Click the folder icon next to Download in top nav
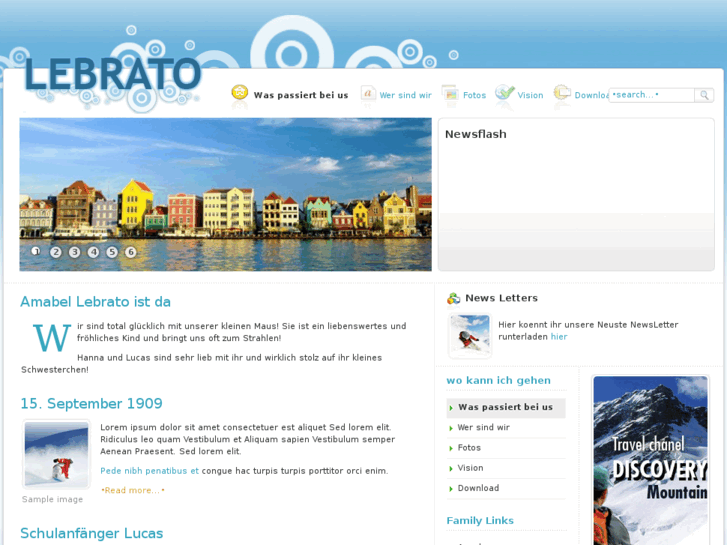The height and width of the screenshot is (545, 727). 562,92
